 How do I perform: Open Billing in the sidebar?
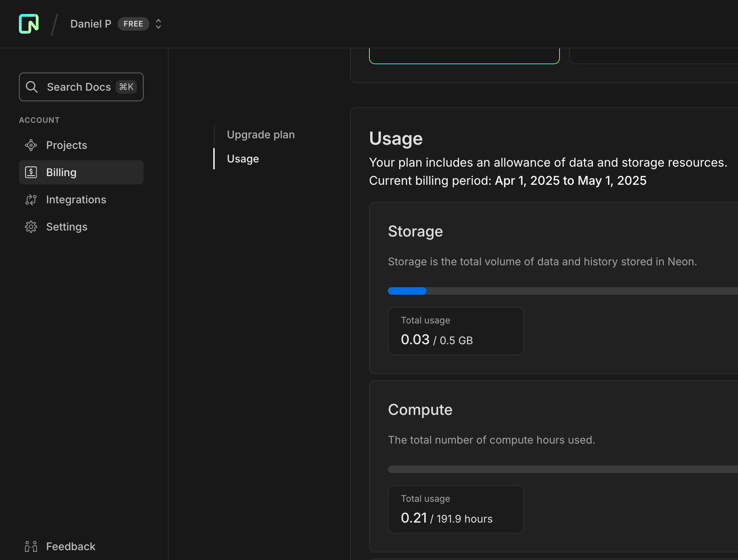click(x=81, y=172)
